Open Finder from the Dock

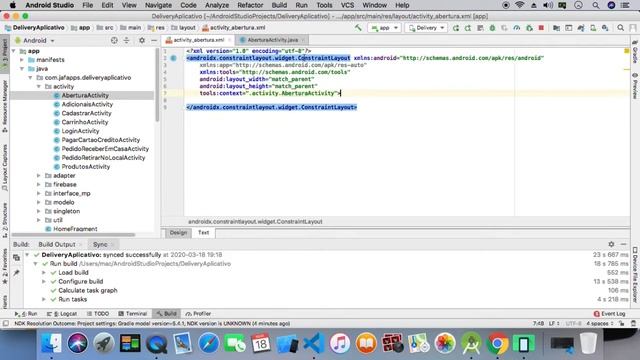[51, 343]
